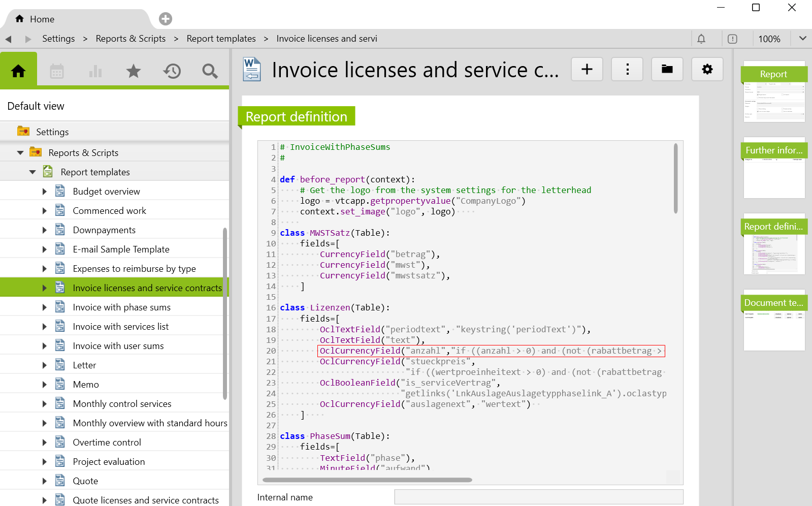812x506 pixels.
Task: Expand the Budget overview template
Action: 45,192
